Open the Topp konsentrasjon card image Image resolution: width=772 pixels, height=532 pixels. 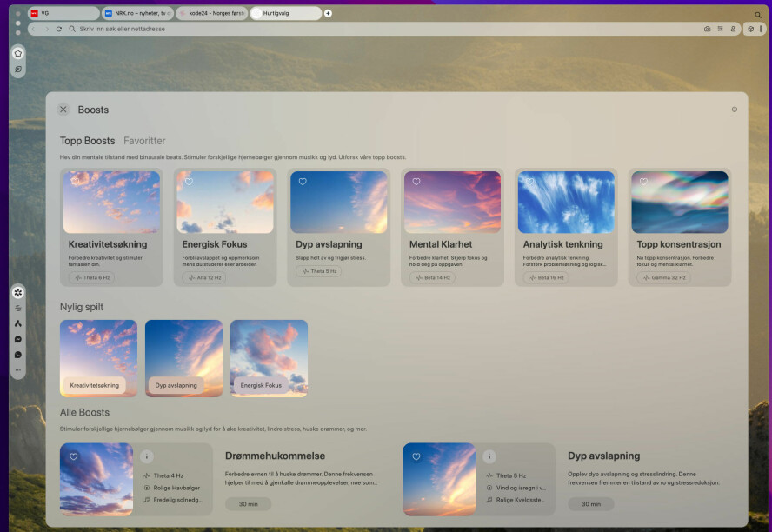(680, 203)
